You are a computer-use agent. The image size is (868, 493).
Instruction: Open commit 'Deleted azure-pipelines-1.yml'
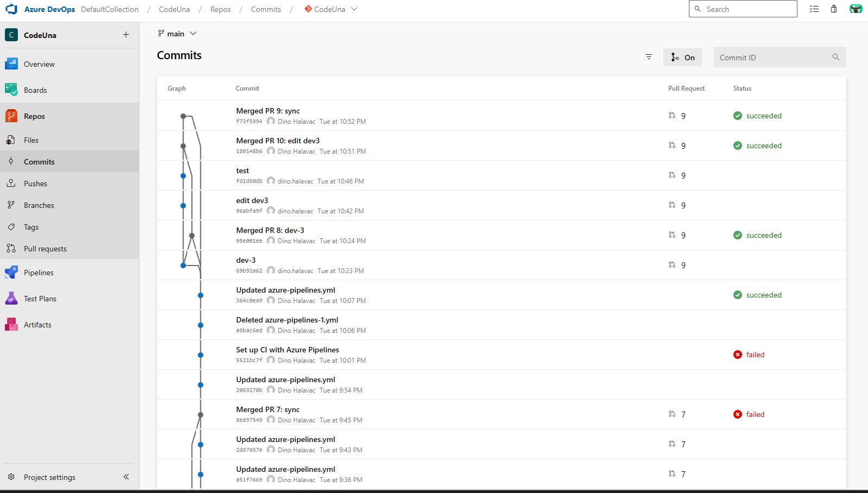tap(287, 320)
